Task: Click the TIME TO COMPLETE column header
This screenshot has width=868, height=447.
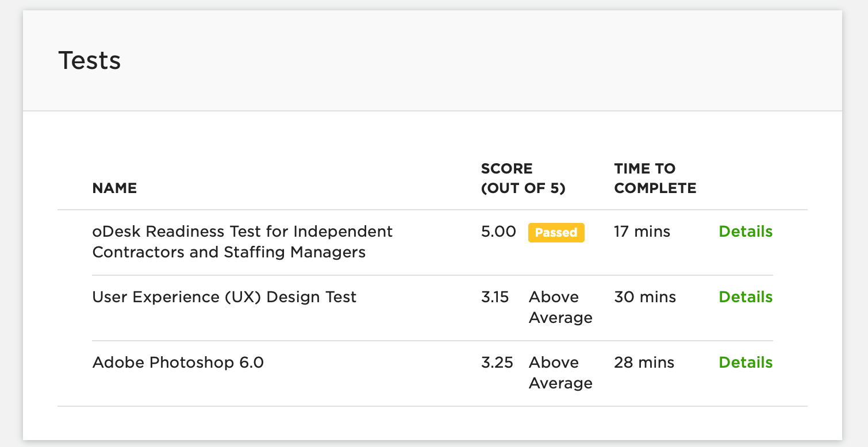Action: coord(655,178)
